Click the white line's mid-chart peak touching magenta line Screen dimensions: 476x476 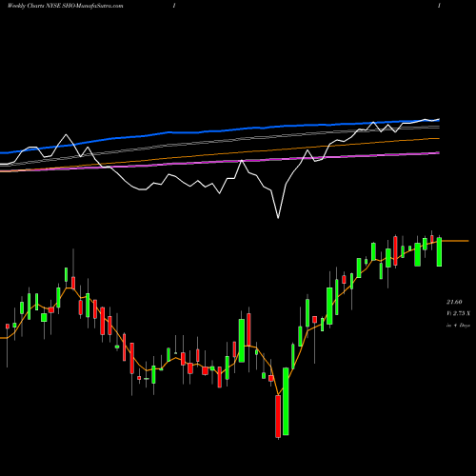point(242,161)
